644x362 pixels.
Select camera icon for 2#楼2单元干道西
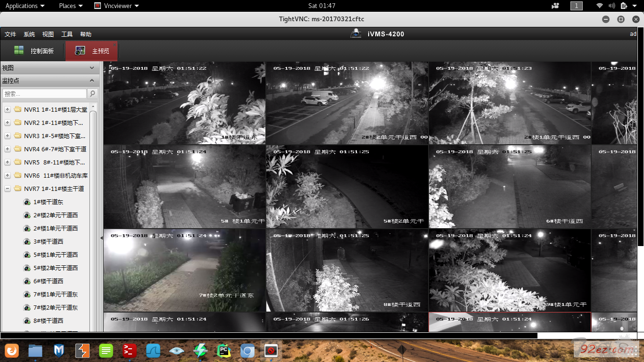coord(27,215)
